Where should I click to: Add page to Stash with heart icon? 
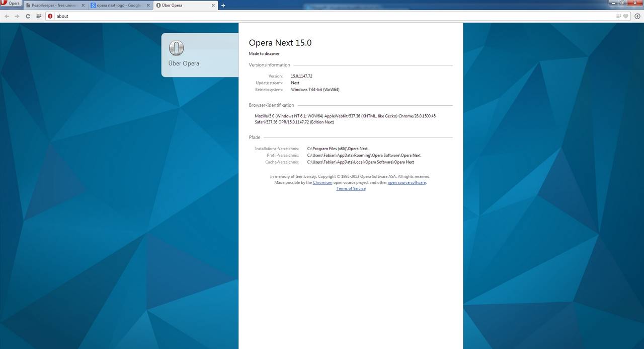click(x=626, y=16)
